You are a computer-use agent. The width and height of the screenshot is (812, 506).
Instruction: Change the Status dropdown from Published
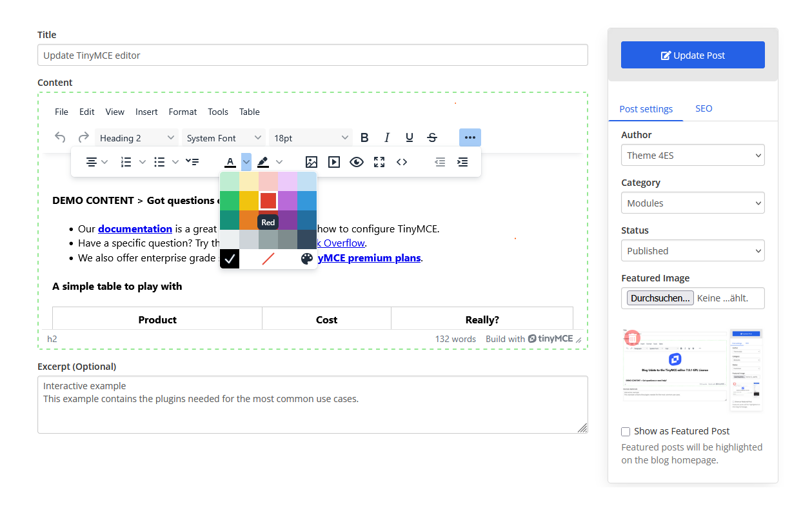click(693, 250)
